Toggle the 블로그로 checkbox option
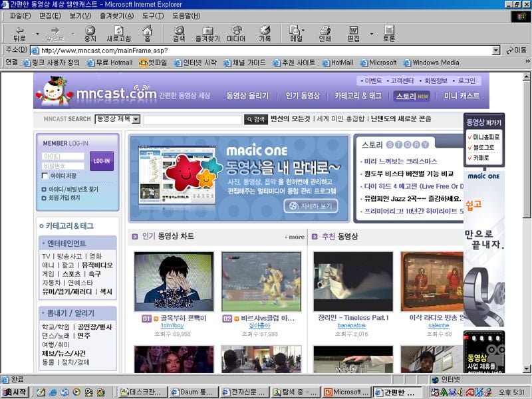Image resolution: width=532 pixels, height=399 pixels. (x=469, y=148)
